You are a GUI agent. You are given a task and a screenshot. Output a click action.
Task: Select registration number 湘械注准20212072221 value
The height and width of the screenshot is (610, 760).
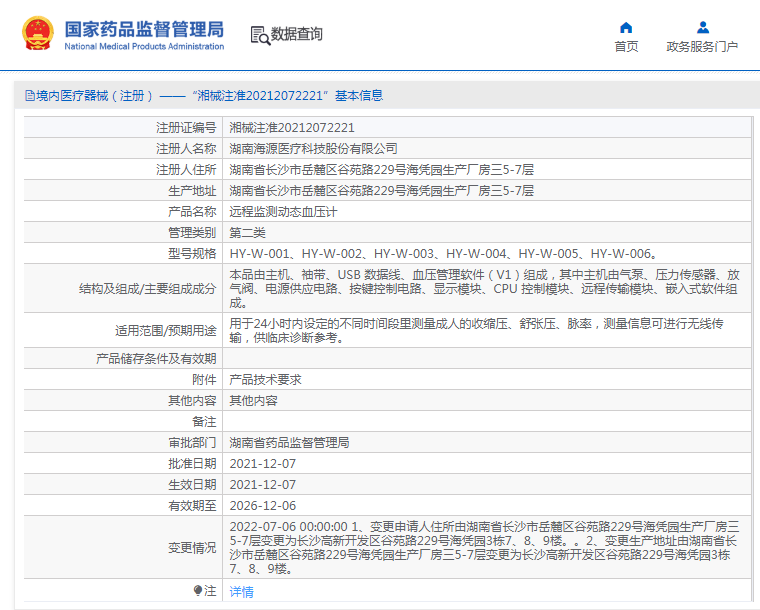[x=292, y=128]
